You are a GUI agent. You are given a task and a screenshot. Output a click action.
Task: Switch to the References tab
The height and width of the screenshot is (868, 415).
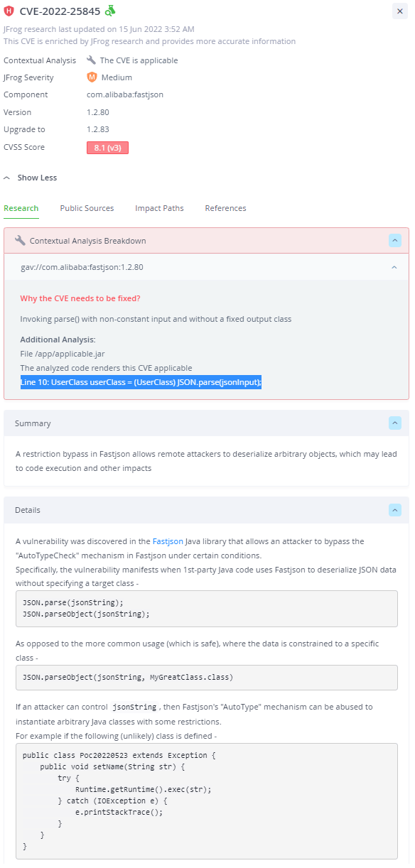(225, 208)
